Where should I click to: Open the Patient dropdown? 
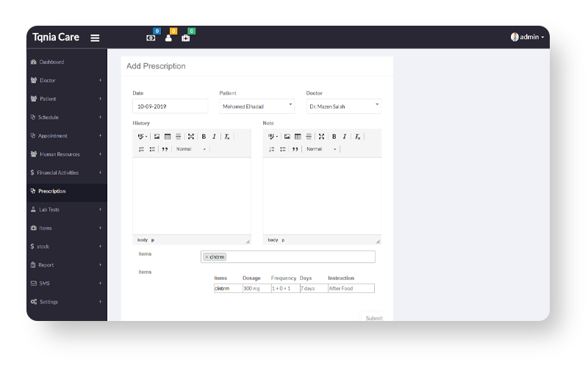click(x=257, y=107)
